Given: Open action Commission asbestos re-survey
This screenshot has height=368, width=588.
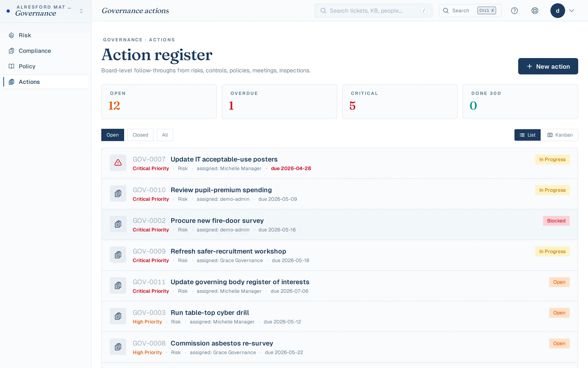Looking at the screenshot, I should click(222, 343).
